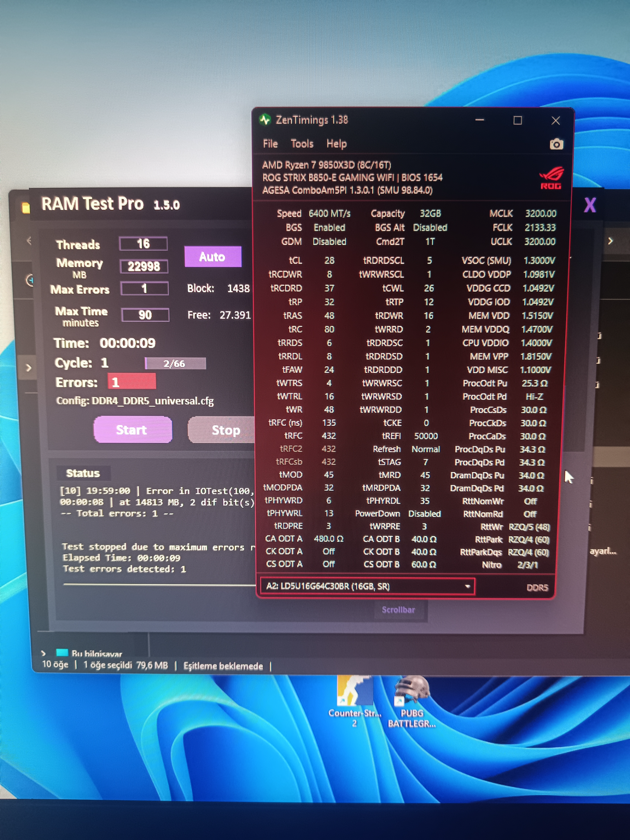This screenshot has width=630, height=840.
Task: Click the RttWr value RZQ/5 (48)
Action: coord(529,527)
